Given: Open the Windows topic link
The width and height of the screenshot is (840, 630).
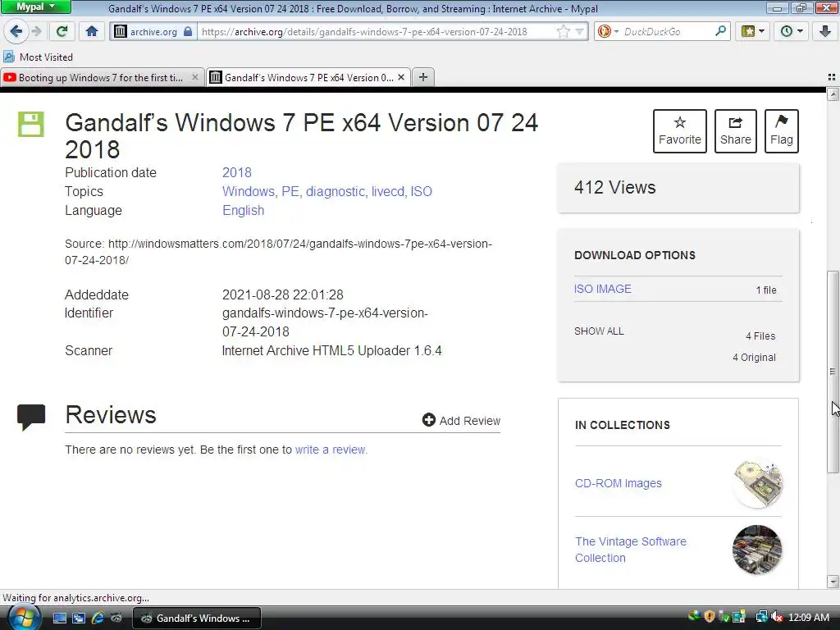Looking at the screenshot, I should [249, 191].
